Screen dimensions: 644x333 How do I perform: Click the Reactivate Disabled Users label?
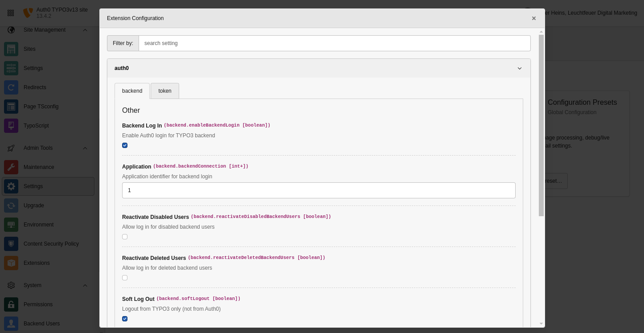pos(156,217)
